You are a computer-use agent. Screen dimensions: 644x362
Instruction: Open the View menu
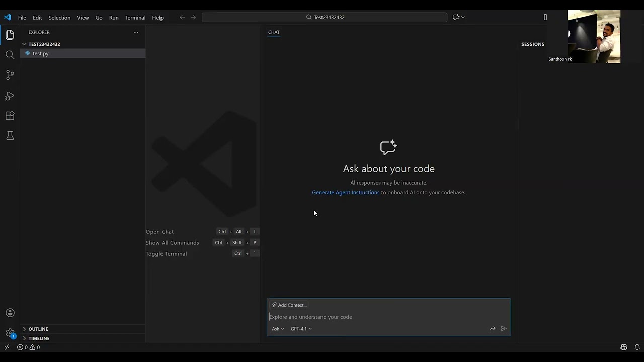(x=83, y=18)
